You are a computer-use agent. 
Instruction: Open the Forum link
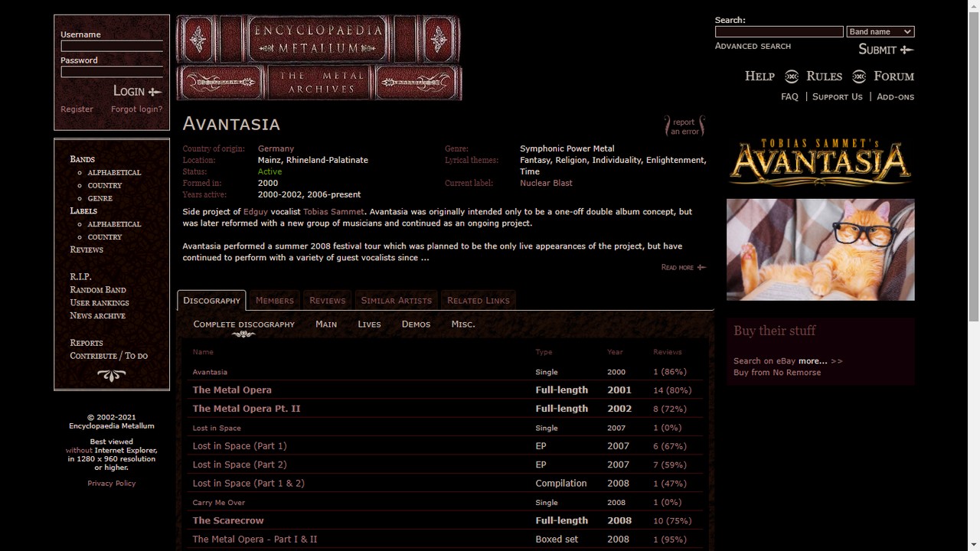pyautogui.click(x=893, y=76)
